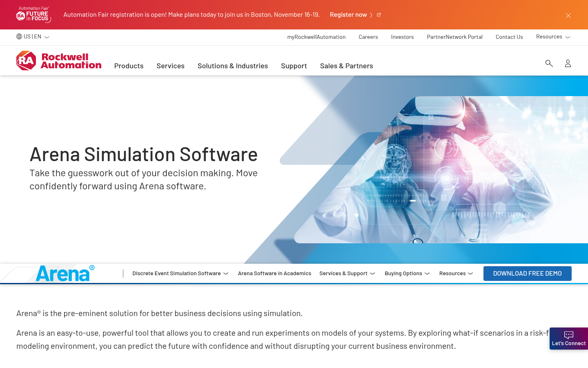Click the globe language icon
The height and width of the screenshot is (368, 588).
coord(19,36)
